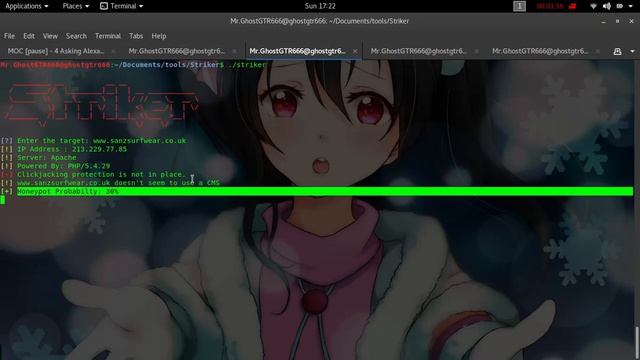This screenshot has height=360, width=640.
Task: Click the Server: Apache line
Action: (x=38, y=158)
